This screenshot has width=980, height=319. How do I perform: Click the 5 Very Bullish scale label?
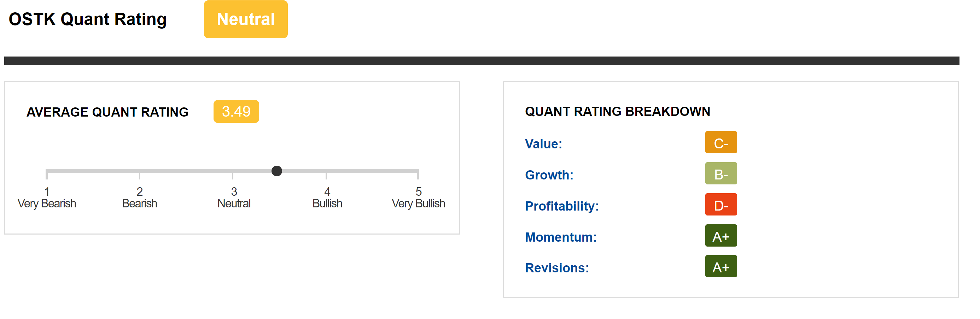[x=419, y=198]
